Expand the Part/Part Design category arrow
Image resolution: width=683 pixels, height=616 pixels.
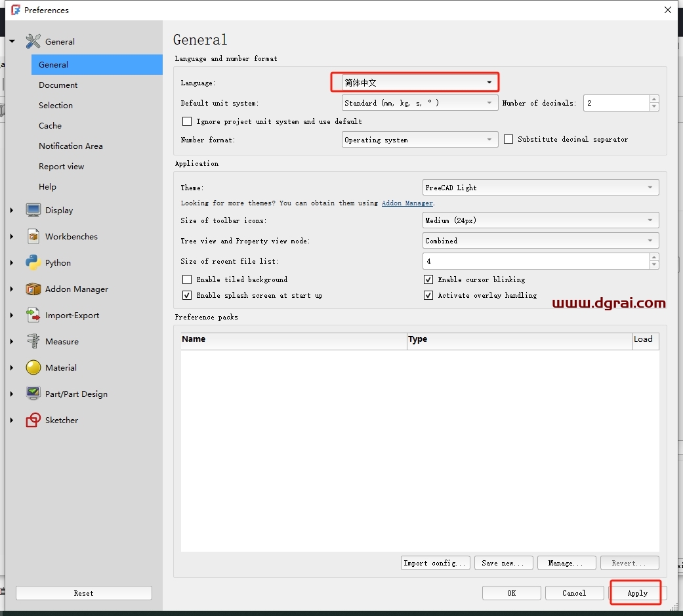[12, 394]
